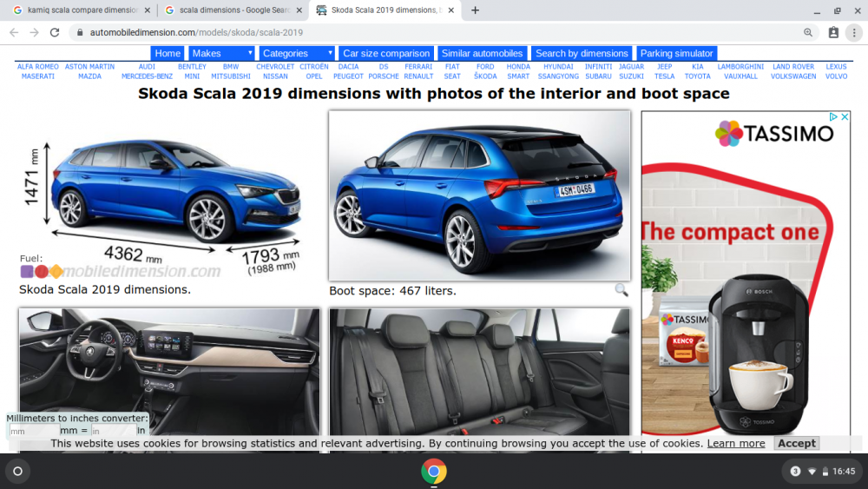Open the PEUGEOT make link
The height and width of the screenshot is (489, 868).
pos(348,76)
